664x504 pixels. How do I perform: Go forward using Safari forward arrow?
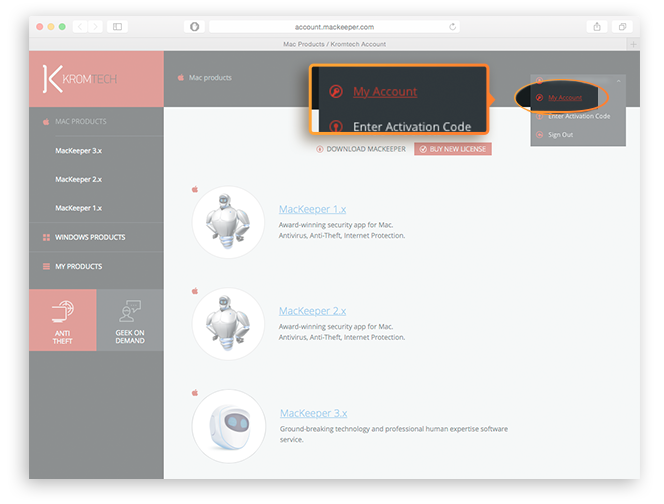coord(95,27)
